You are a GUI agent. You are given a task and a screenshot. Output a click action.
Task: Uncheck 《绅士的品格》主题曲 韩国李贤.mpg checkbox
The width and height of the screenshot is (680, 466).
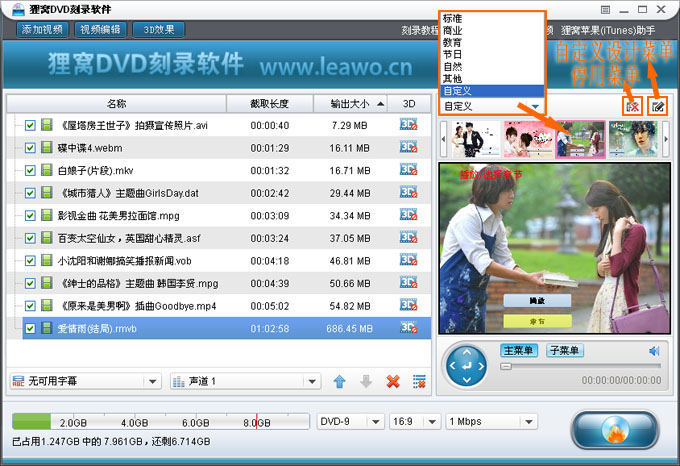(x=30, y=283)
